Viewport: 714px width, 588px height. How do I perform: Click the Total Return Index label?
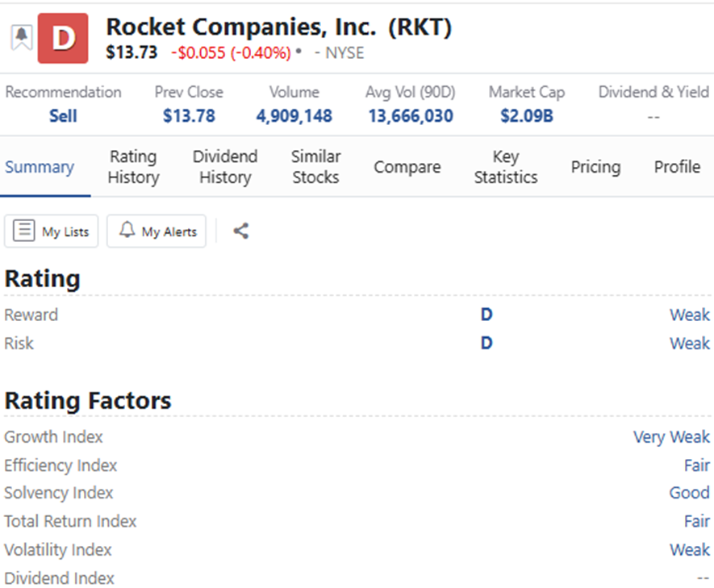click(x=70, y=521)
